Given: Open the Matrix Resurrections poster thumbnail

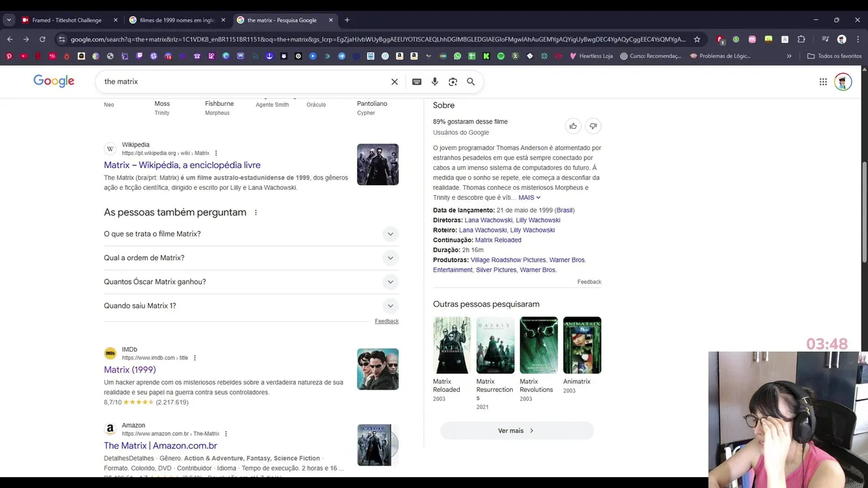Looking at the screenshot, I should coord(495,345).
